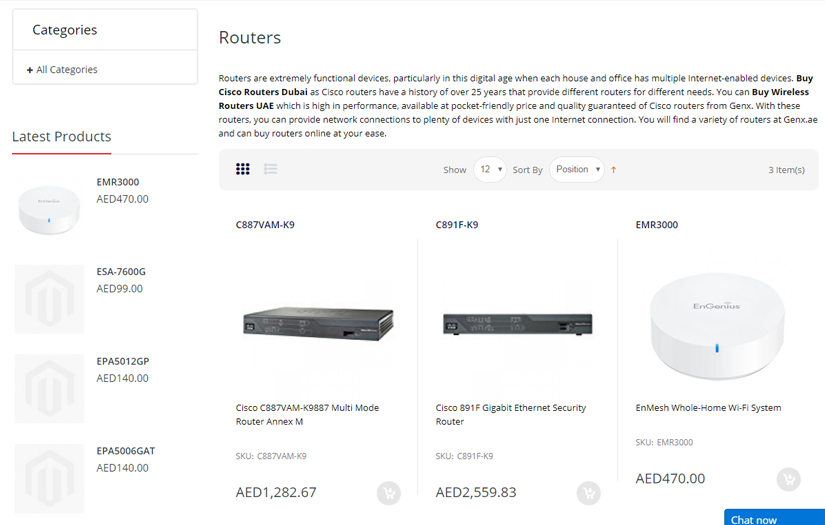This screenshot has height=525, width=825.
Task: Select price AED1,282.67
Action: click(x=276, y=492)
